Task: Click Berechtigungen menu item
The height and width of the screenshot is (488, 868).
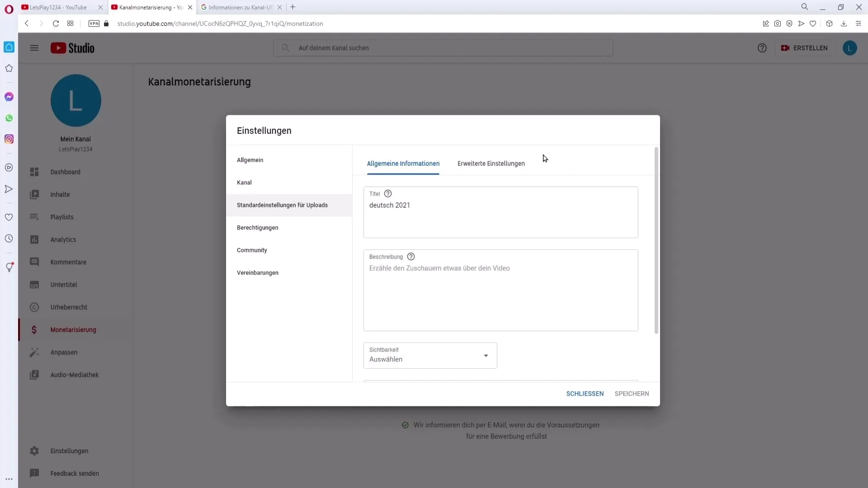Action: (258, 228)
